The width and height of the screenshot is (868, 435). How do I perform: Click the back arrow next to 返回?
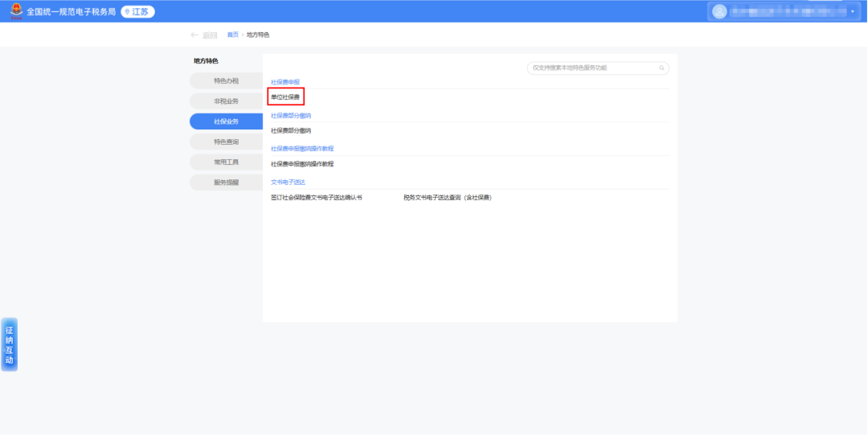click(194, 35)
